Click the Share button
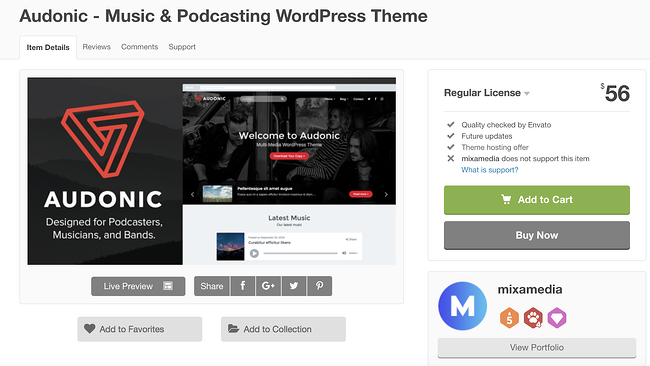This screenshot has height=366, width=650. point(211,286)
